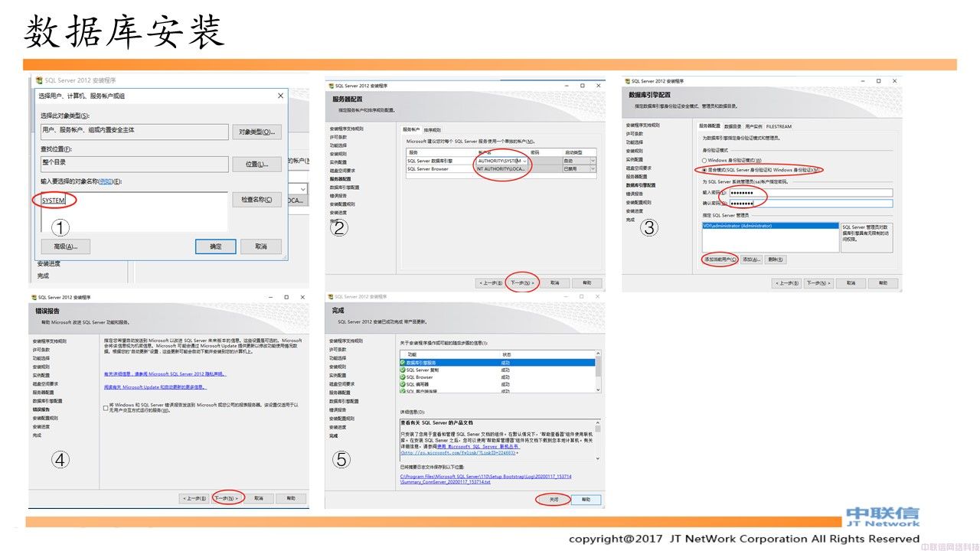
Task: Click the 确认密码 field
Action: point(810,204)
